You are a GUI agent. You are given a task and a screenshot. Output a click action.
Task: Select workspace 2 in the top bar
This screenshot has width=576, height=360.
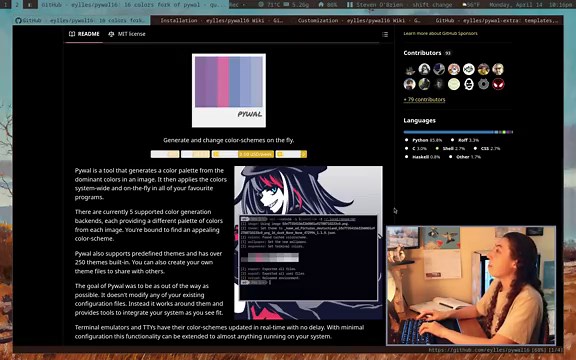pos(17,4)
